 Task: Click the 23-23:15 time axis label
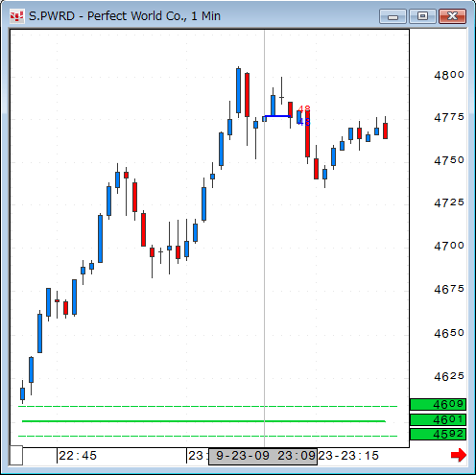click(348, 456)
